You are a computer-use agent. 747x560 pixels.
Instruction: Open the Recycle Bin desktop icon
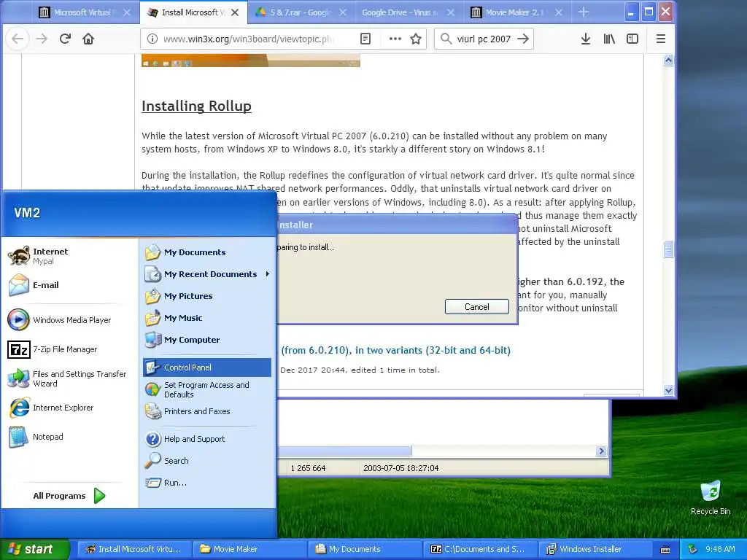coord(711,498)
